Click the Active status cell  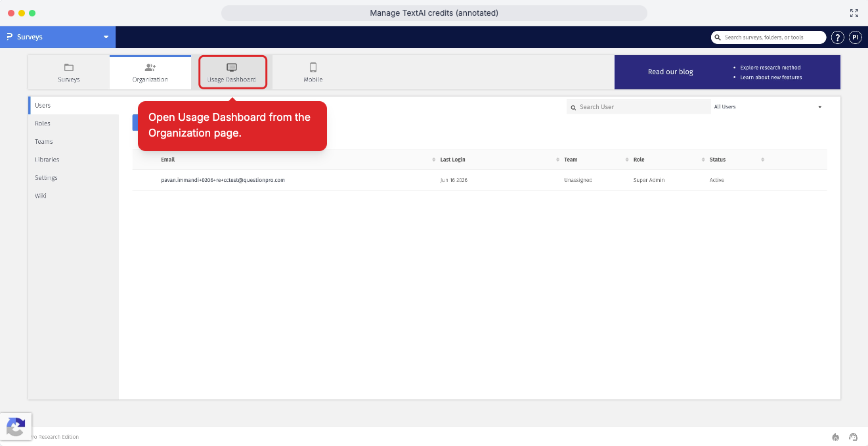[x=717, y=180]
